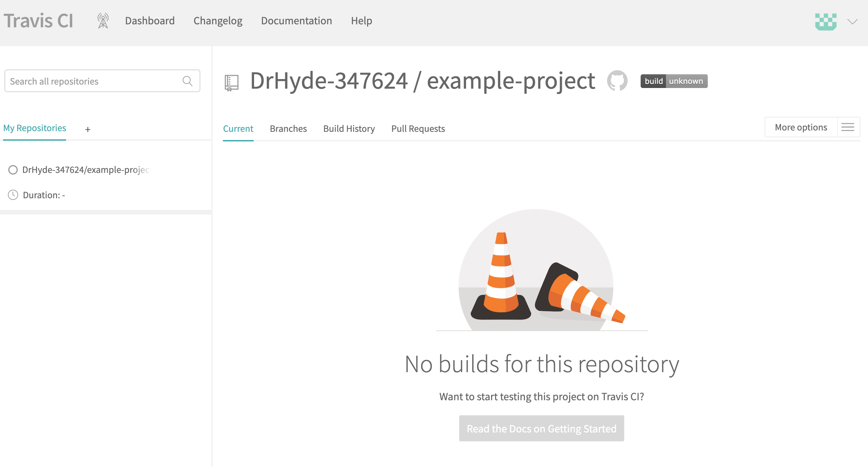Viewport: 868px width, 467px height.
Task: Click the Travis CI broadcast tower icon
Action: coord(102,21)
